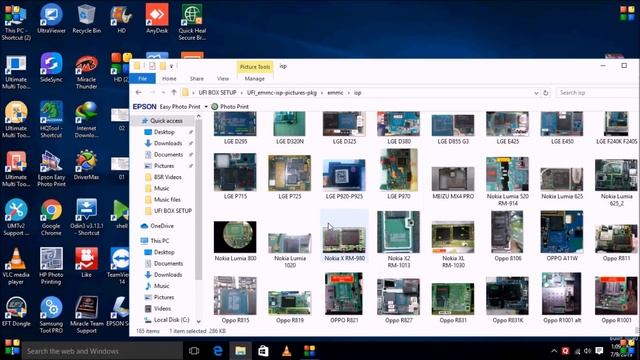Image resolution: width=640 pixels, height=360 pixels.
Task: Open VLC media player desktop icon
Action: pyautogui.click(x=16, y=266)
